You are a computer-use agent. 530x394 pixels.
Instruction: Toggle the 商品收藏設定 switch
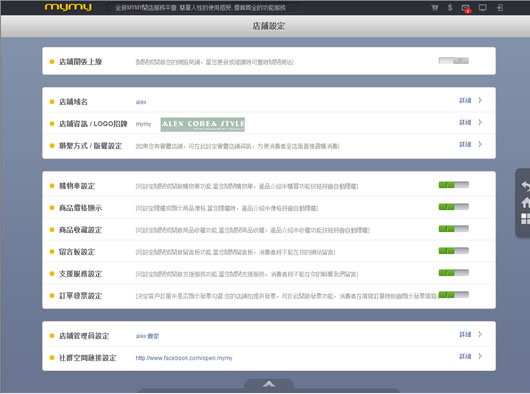[x=454, y=229]
